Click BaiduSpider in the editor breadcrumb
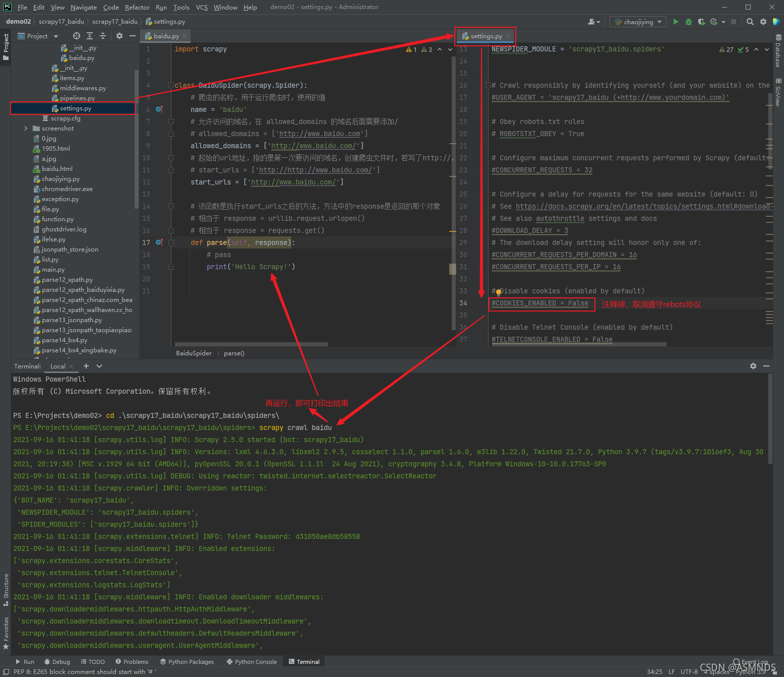The width and height of the screenshot is (784, 677). (x=194, y=353)
